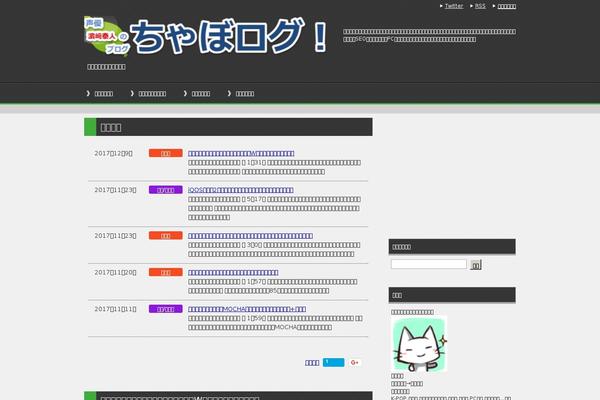
Task: Click the orange category badge on 2017/11/23 entry
Action: (166, 235)
